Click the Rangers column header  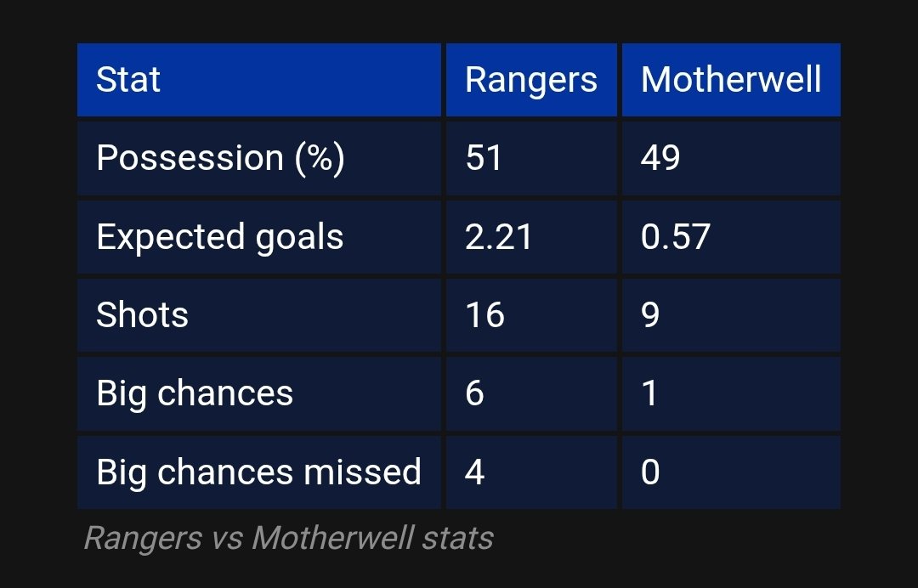[x=531, y=80]
